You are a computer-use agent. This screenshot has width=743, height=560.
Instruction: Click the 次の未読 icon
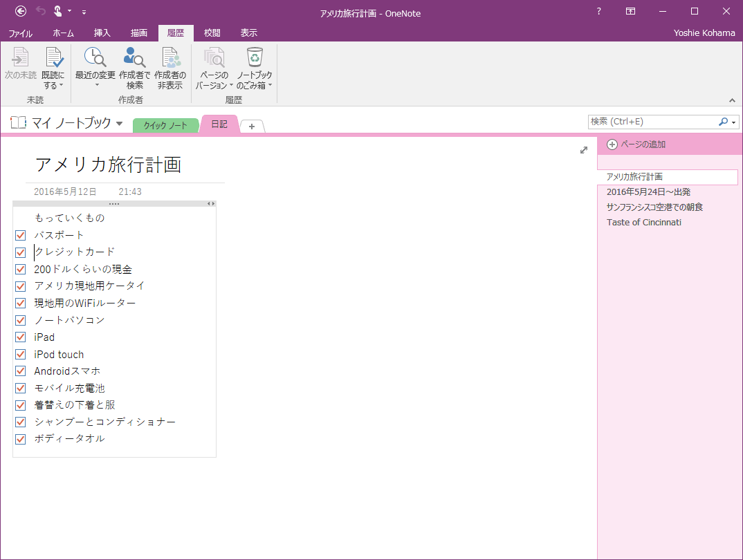coord(20,57)
